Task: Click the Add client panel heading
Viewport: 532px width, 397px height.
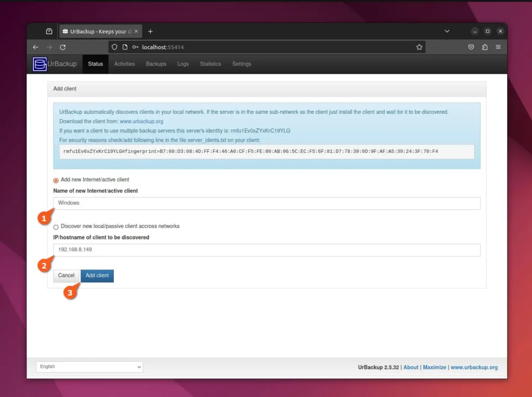Action: click(65, 88)
